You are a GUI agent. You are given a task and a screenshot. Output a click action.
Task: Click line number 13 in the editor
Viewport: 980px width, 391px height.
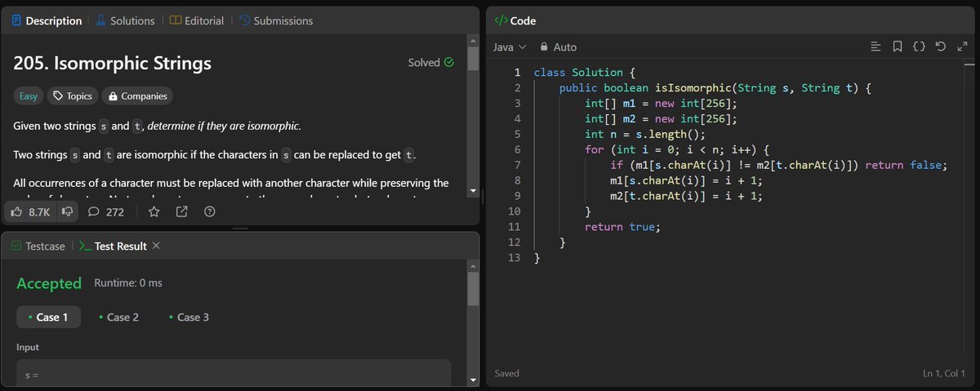click(514, 259)
